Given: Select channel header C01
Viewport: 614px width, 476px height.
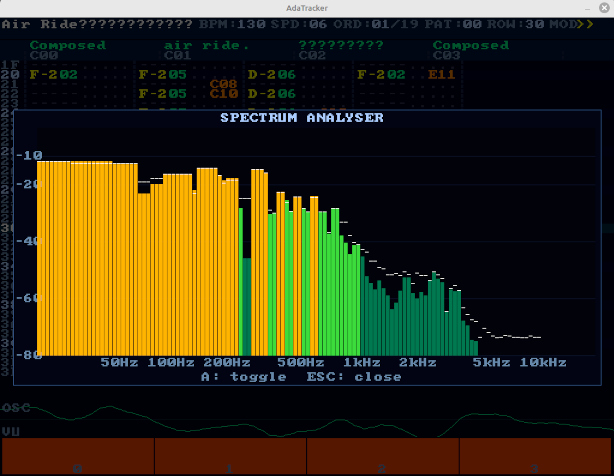Looking at the screenshot, I should pyautogui.click(x=178, y=55).
